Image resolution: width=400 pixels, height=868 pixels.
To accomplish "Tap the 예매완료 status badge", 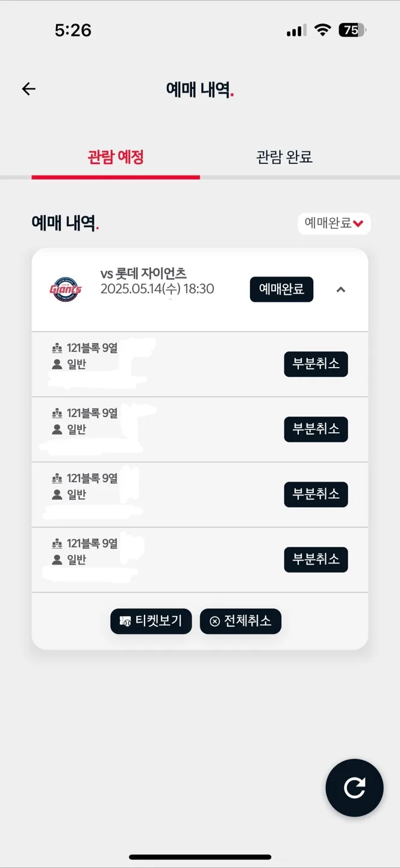I will (x=281, y=289).
